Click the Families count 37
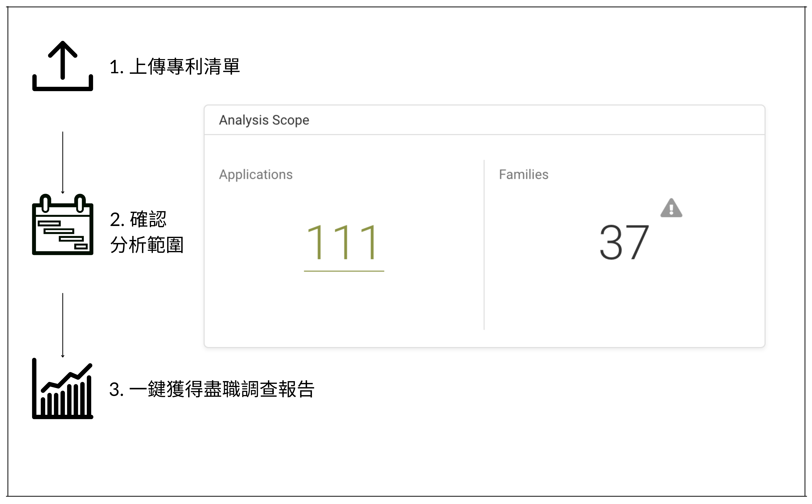This screenshot has width=812, height=504. click(x=624, y=242)
